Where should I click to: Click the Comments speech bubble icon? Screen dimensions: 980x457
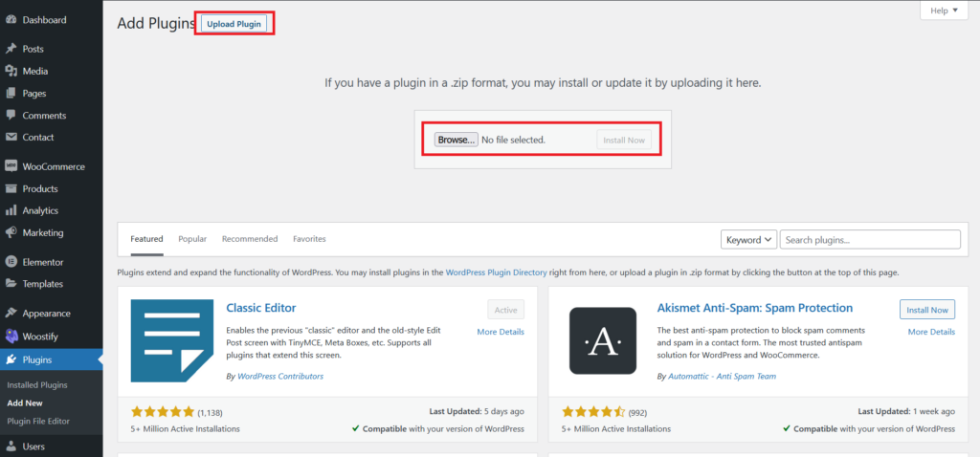pyautogui.click(x=11, y=116)
